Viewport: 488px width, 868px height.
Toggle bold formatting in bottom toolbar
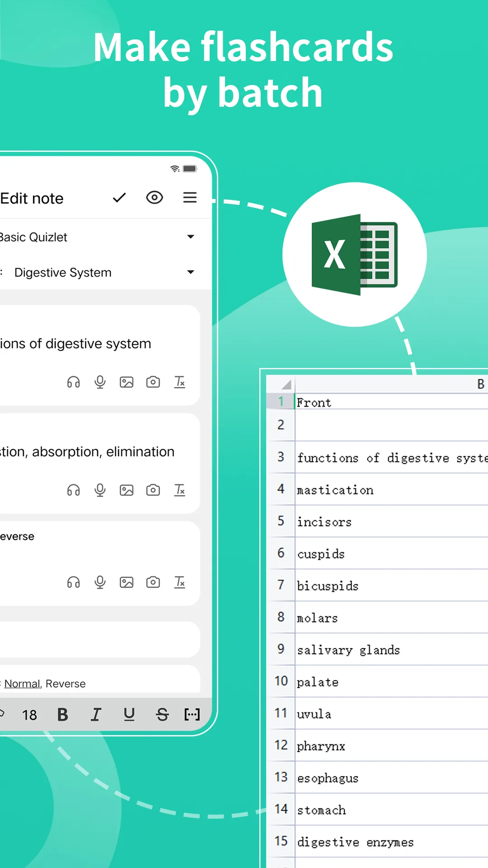(63, 714)
